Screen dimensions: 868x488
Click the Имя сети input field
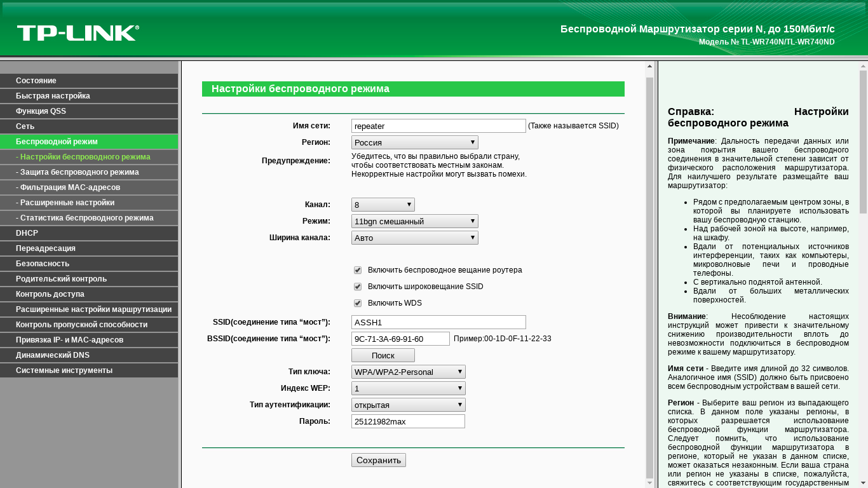tap(438, 126)
